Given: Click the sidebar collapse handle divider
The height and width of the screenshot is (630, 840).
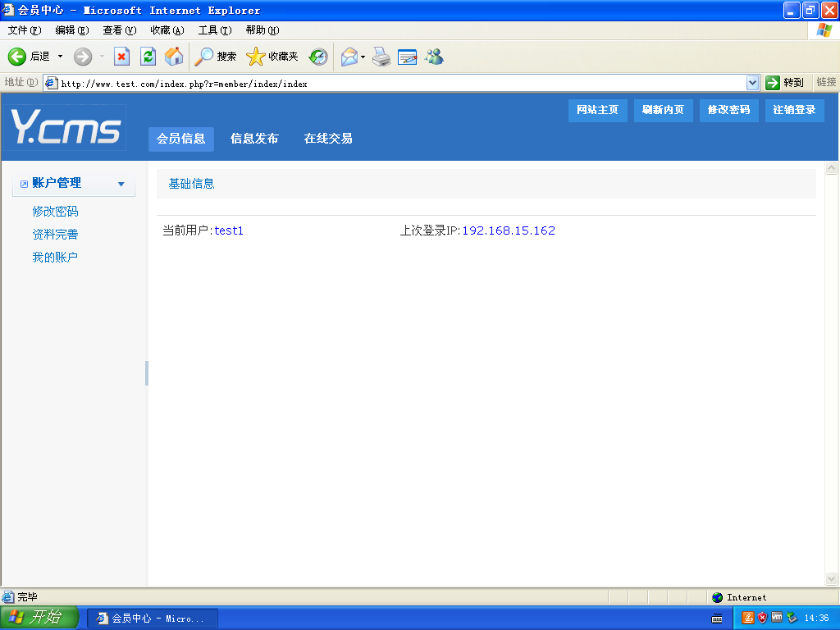Looking at the screenshot, I should pos(147,373).
